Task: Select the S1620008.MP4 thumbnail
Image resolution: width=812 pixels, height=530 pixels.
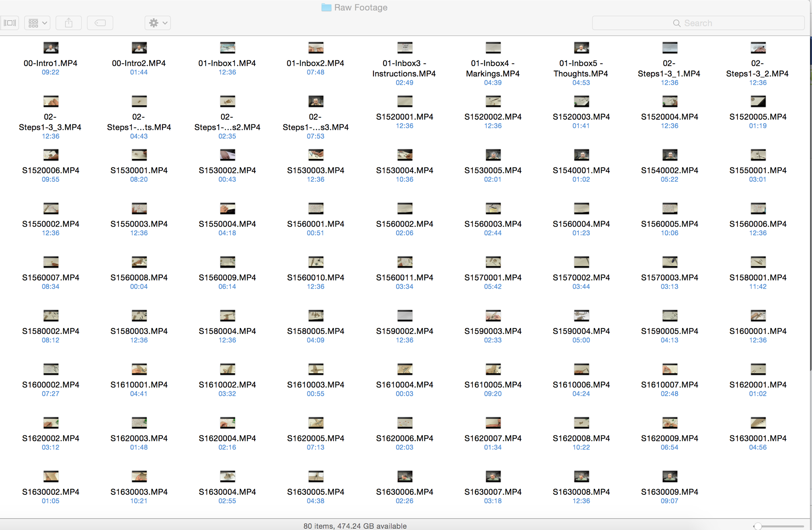Action: pos(581,423)
